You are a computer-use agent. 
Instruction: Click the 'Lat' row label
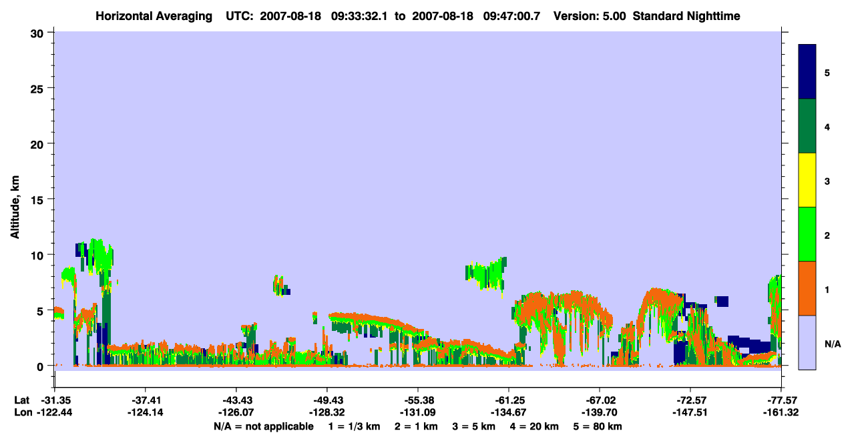[21, 400]
